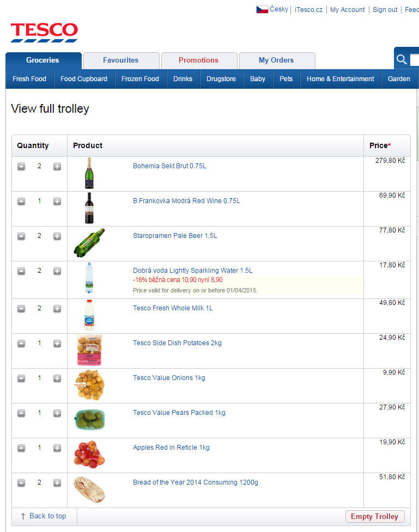Image resolution: width=419 pixels, height=532 pixels.
Task: Decrease quantity of Bohemia Sekt Brut
Action: [21, 167]
